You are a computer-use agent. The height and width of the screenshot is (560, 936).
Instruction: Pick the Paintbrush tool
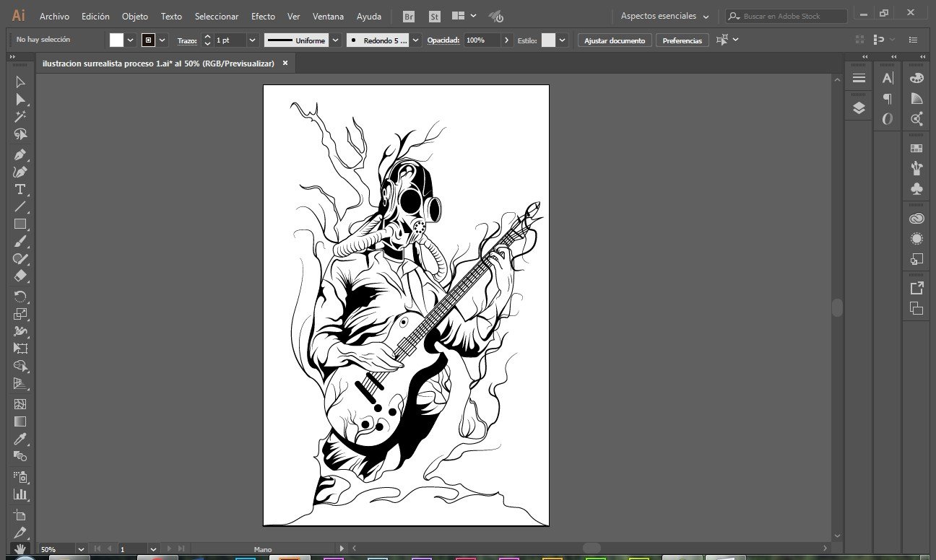tap(20, 241)
